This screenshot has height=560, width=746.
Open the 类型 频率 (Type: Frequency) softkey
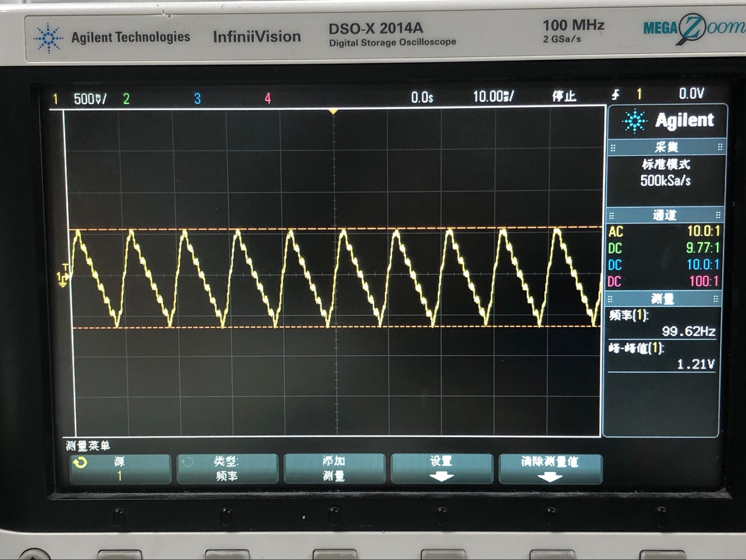coord(228,469)
